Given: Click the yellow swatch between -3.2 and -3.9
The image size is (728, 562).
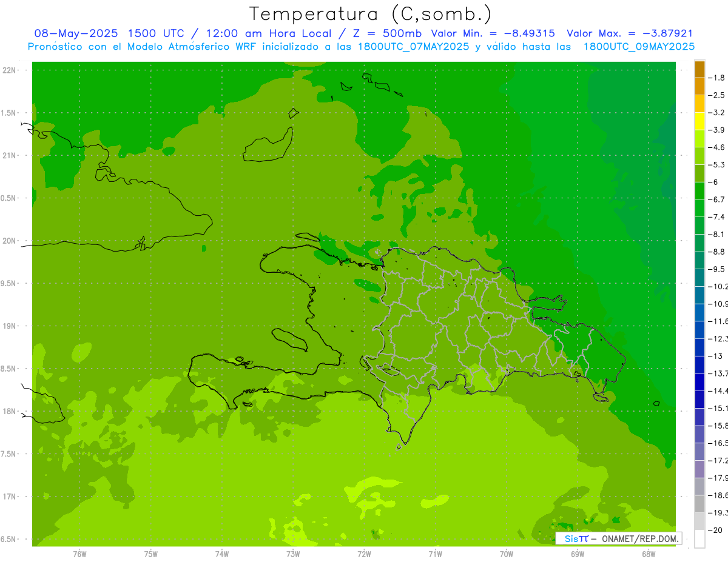Looking at the screenshot, I should [699, 121].
